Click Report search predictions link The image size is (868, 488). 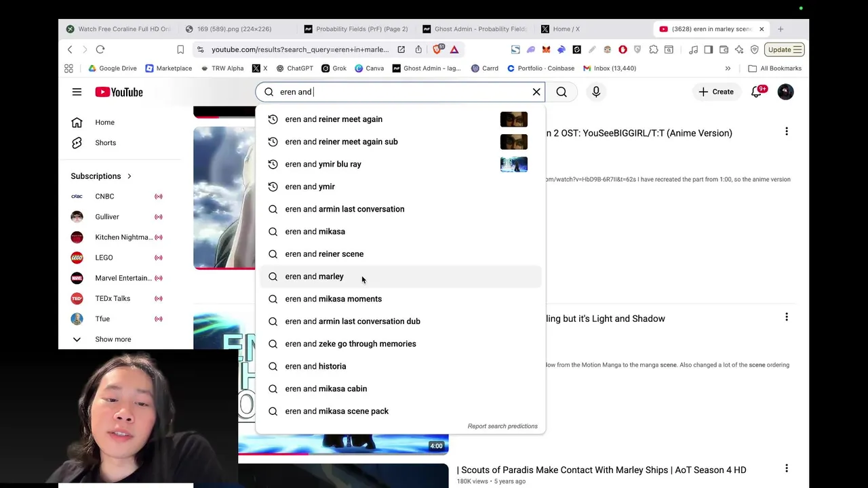[x=502, y=426]
